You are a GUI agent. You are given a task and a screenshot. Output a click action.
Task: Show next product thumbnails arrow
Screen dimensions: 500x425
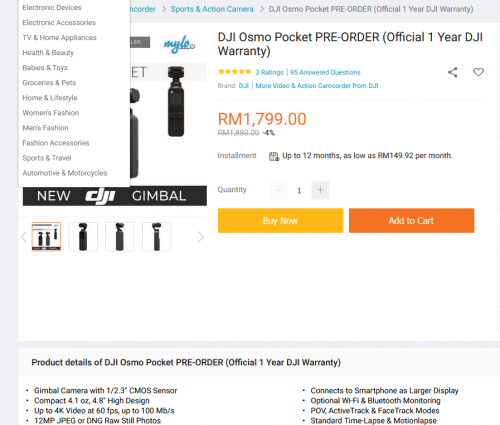coord(200,237)
